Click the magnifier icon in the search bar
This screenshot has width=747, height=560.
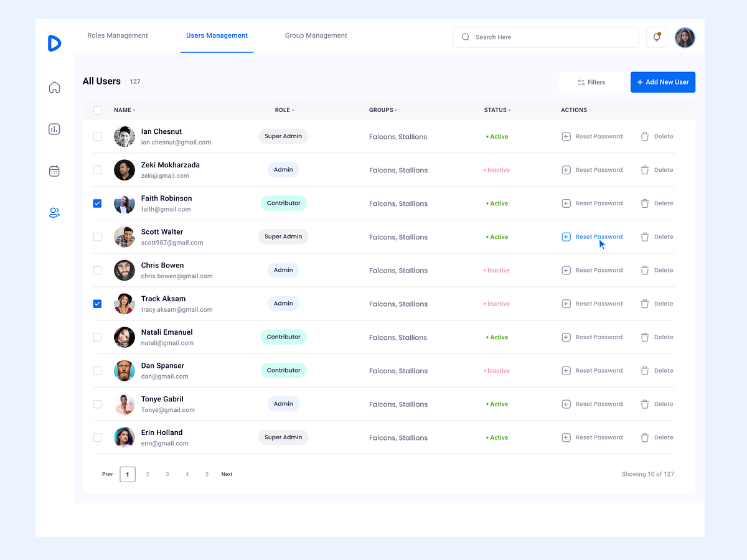[465, 37]
